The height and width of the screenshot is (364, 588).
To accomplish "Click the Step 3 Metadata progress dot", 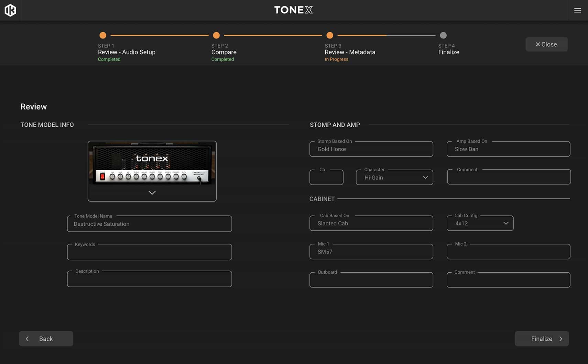I will (330, 35).
